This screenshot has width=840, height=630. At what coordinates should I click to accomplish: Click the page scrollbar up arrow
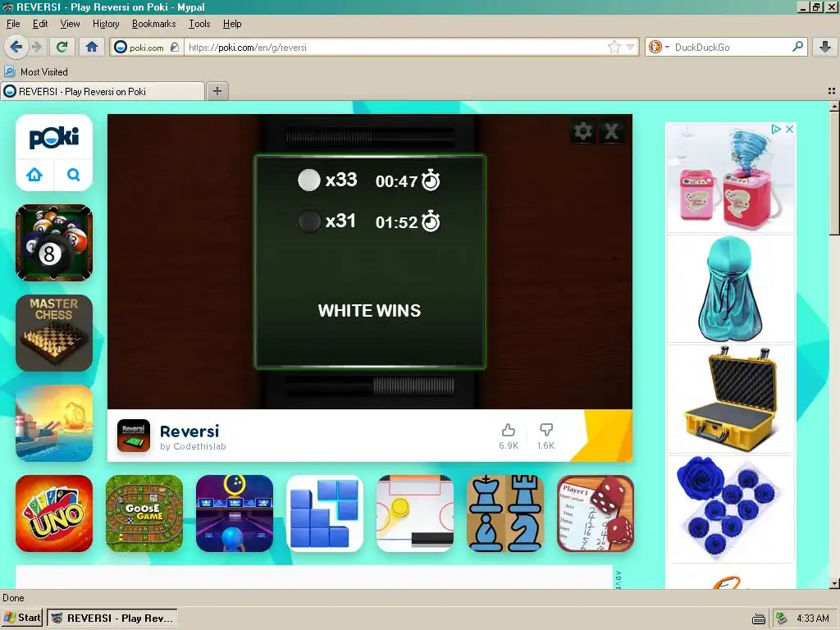click(834, 106)
